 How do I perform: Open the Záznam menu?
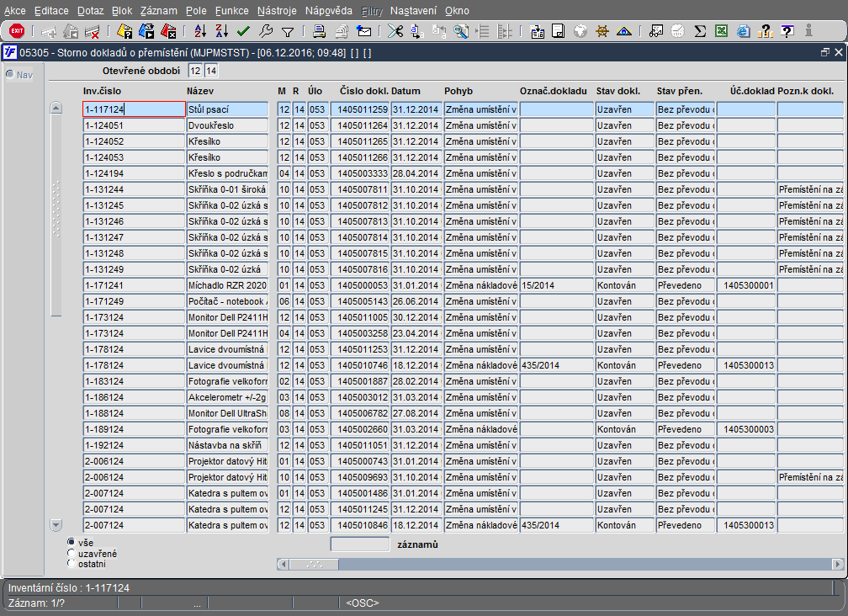point(158,11)
